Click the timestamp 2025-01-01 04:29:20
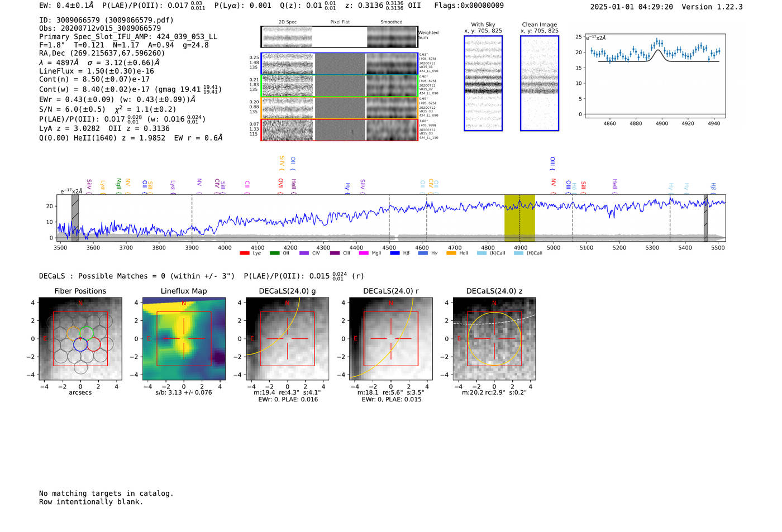The image size is (782, 532). click(x=631, y=7)
